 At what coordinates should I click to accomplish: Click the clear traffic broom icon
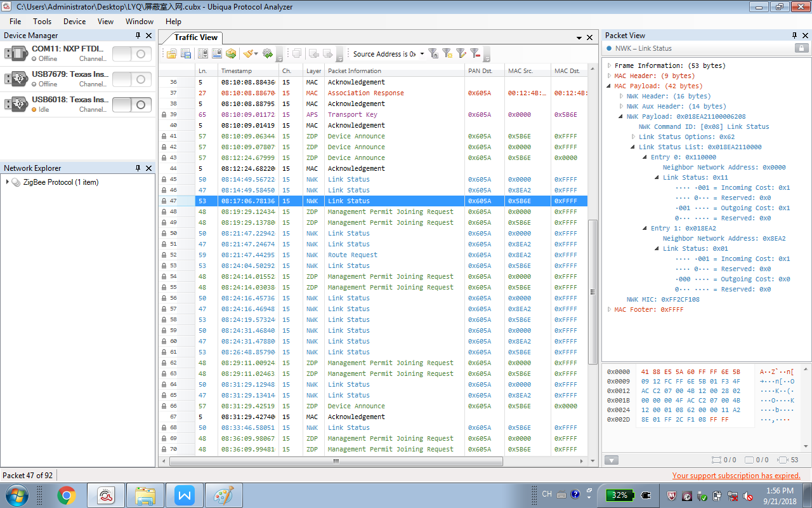tap(248, 54)
